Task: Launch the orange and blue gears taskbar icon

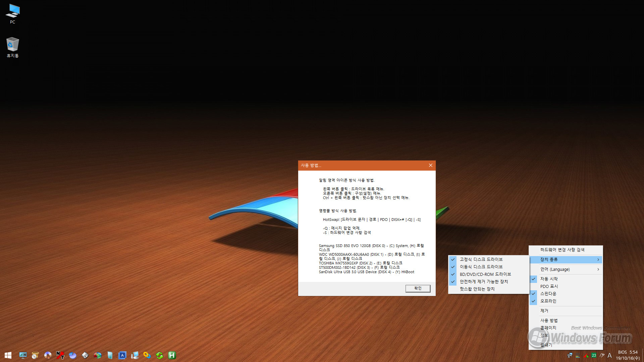Action: coord(147,355)
